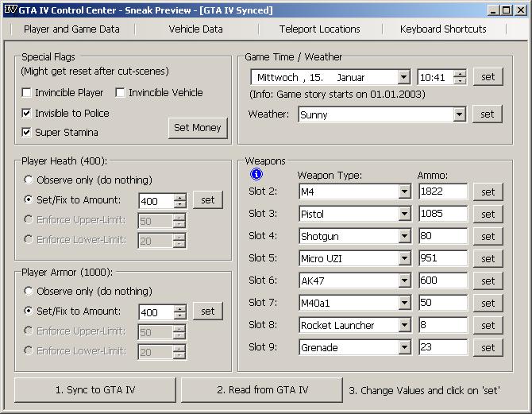Click Slot 6 ammo field 600
Image resolution: width=532 pixels, height=414 pixels.
click(x=443, y=281)
